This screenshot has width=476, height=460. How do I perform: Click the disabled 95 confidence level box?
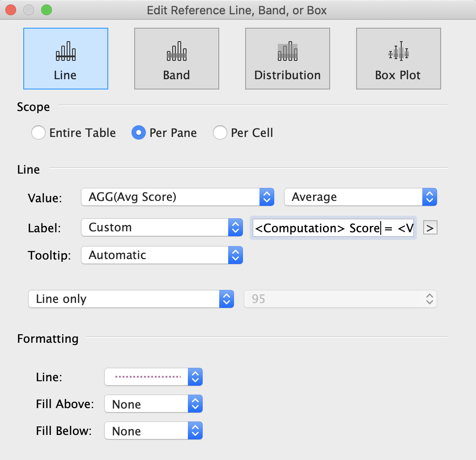point(340,299)
